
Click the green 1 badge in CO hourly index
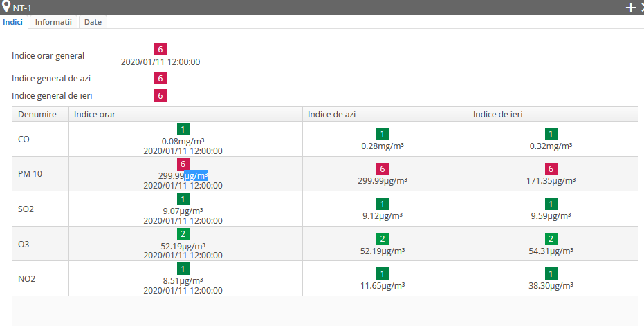point(183,129)
